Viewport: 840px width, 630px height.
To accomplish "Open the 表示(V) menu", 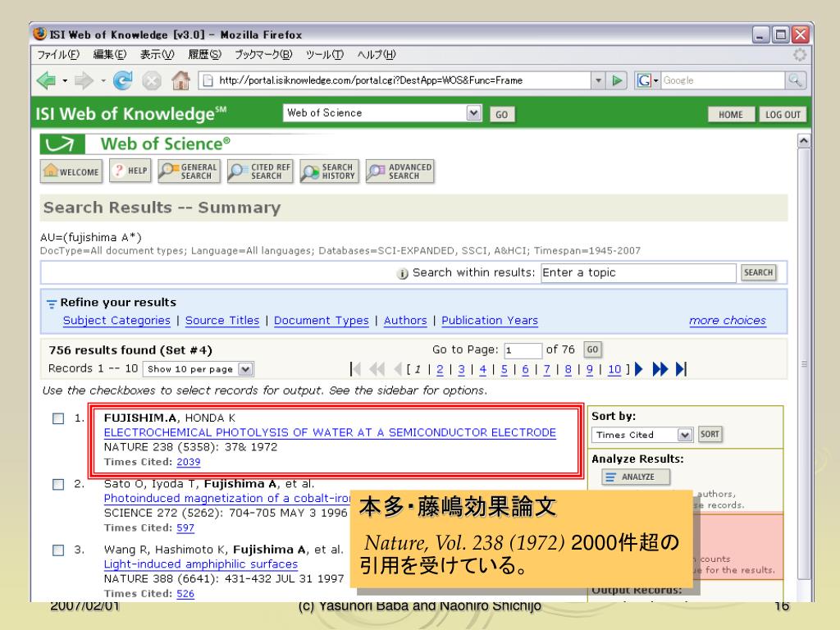I will 157,55.
